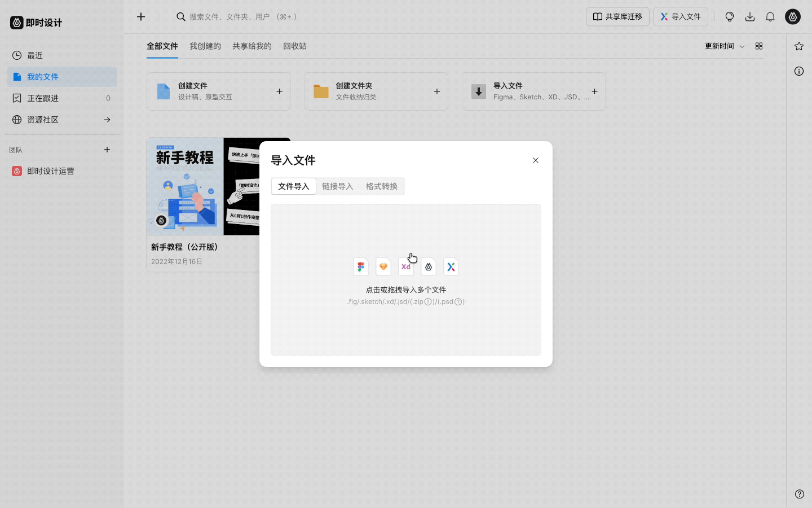Click the 新手教程（公开版）file name

(x=184, y=247)
